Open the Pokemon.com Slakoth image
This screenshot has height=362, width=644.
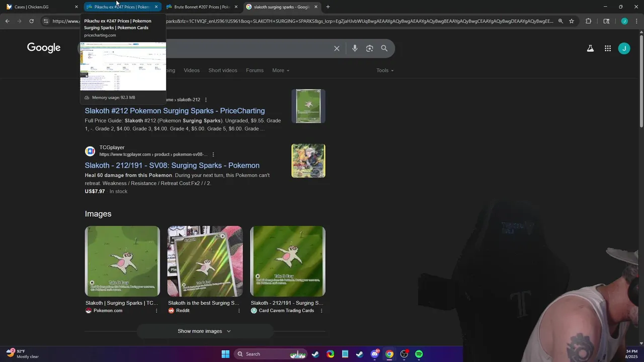pos(122,261)
